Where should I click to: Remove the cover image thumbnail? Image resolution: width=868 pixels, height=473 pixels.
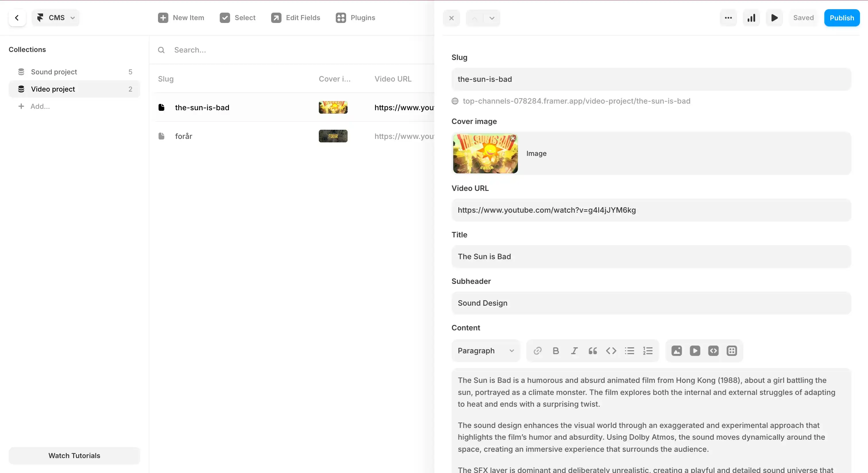[513, 138]
